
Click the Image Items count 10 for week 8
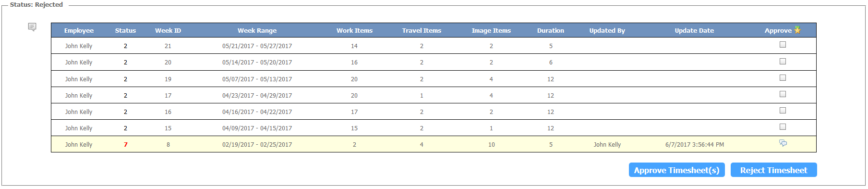tap(492, 144)
